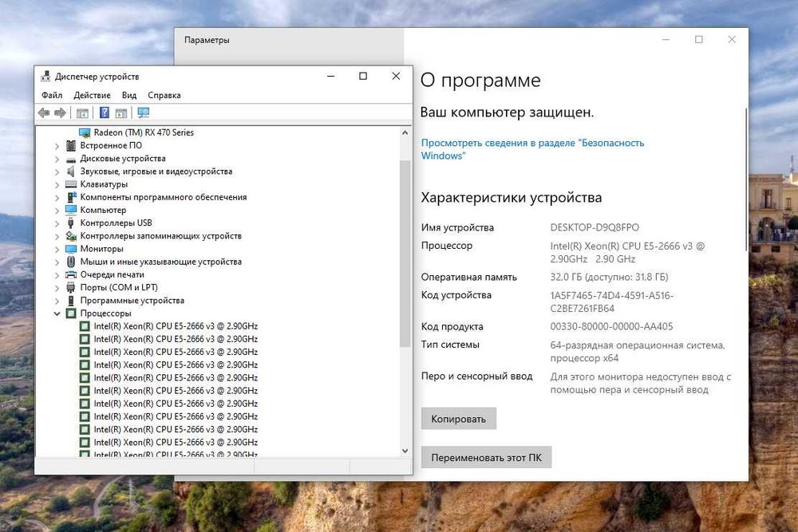Open the Безопасность Windows details link
The width and height of the screenshot is (798, 532).
click(x=532, y=149)
